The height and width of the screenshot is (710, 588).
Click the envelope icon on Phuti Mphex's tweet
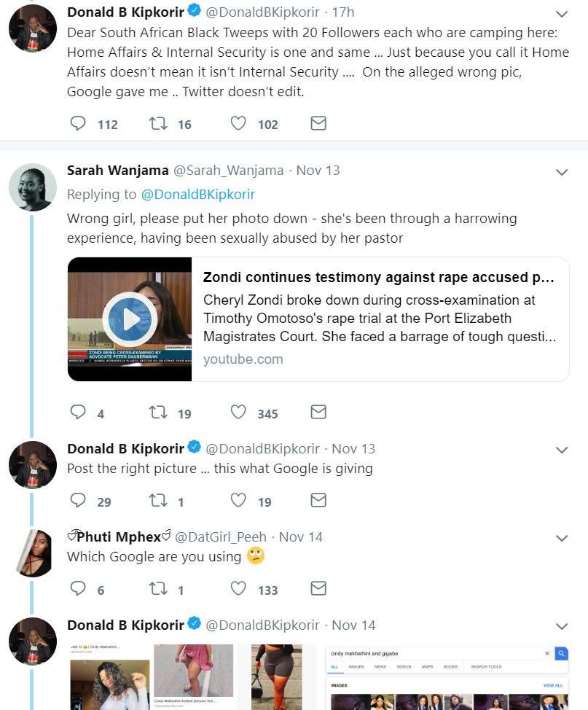point(318,589)
